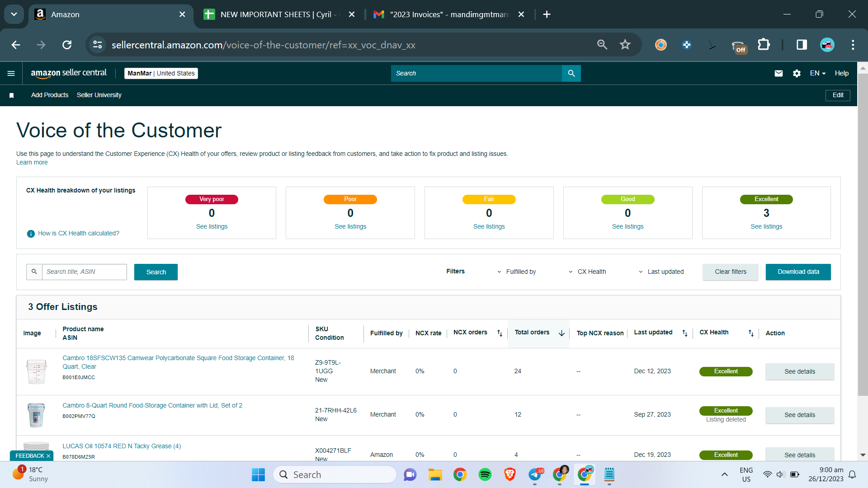Open the EN language dropdown
Screen dimensions: 868x488
click(818, 73)
